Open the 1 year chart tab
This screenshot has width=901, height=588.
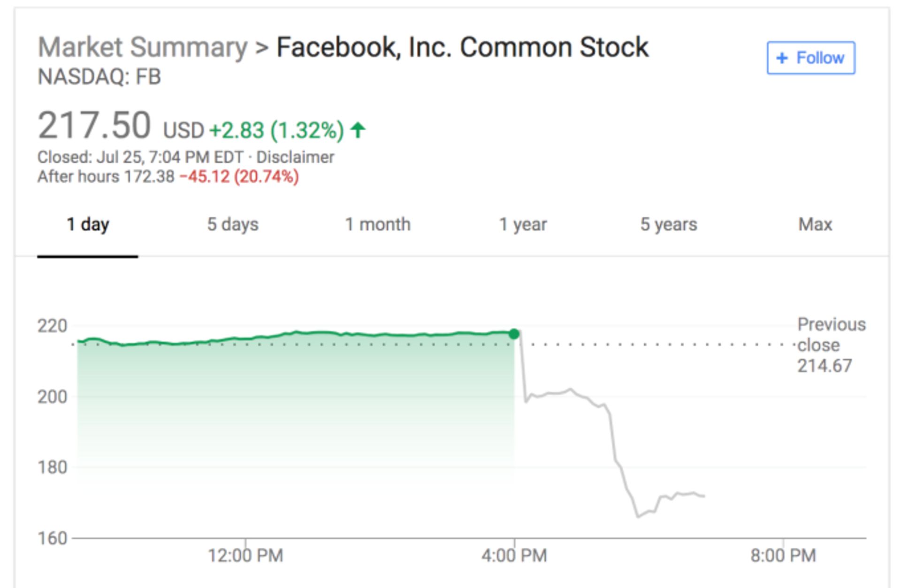[522, 225]
